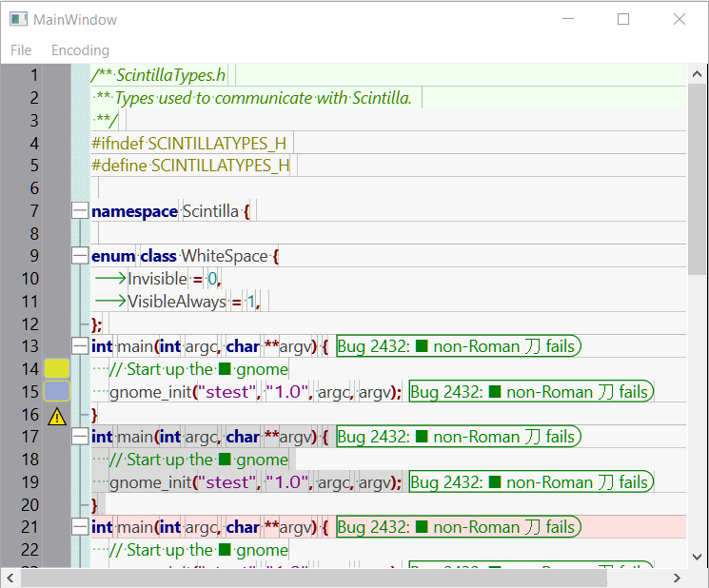This screenshot has width=709, height=588.
Task: Fold the highlighted main function at line 21
Action: (x=80, y=527)
